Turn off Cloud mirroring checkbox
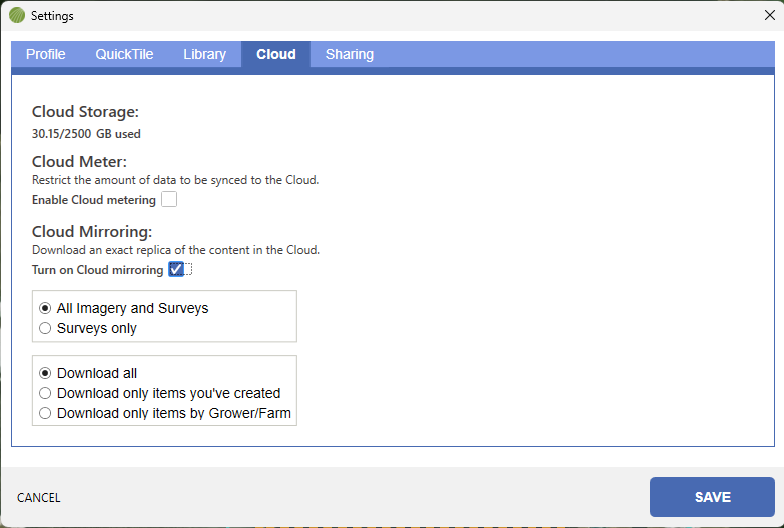Viewport: 784px width, 528px height. pos(176,269)
